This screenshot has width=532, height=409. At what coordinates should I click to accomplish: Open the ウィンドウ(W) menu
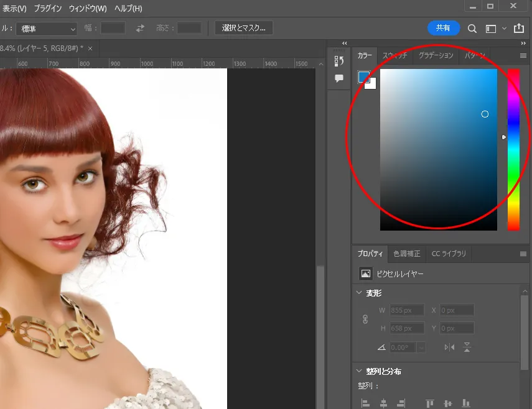tap(88, 9)
